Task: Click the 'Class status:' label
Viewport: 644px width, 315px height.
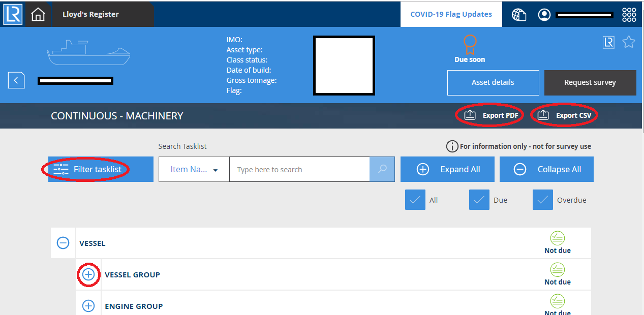Action: coord(247,60)
